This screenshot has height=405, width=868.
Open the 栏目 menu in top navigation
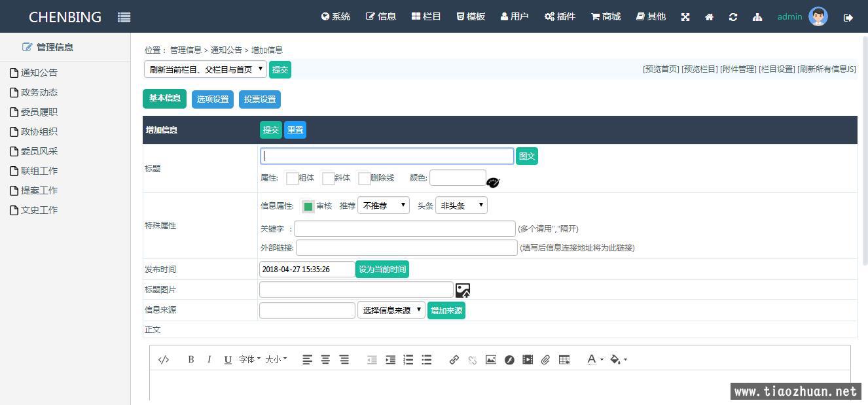click(x=426, y=16)
